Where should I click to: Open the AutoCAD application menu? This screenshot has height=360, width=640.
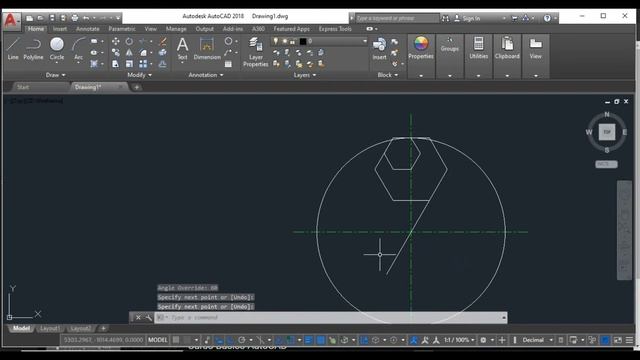[11, 20]
